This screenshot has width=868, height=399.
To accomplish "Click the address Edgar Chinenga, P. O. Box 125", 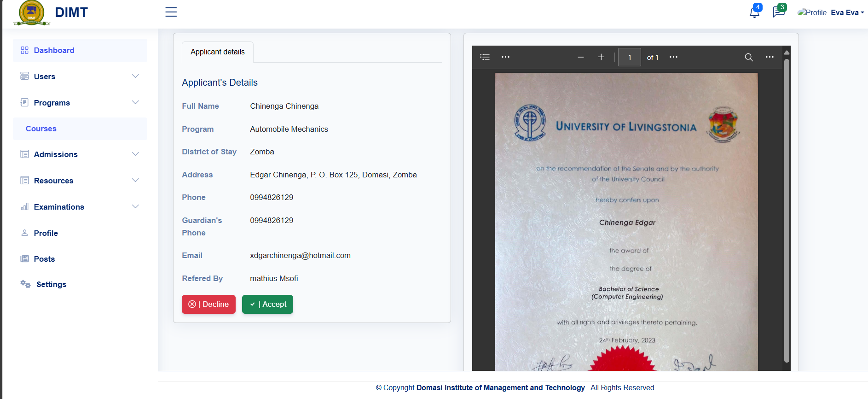I will click(333, 175).
